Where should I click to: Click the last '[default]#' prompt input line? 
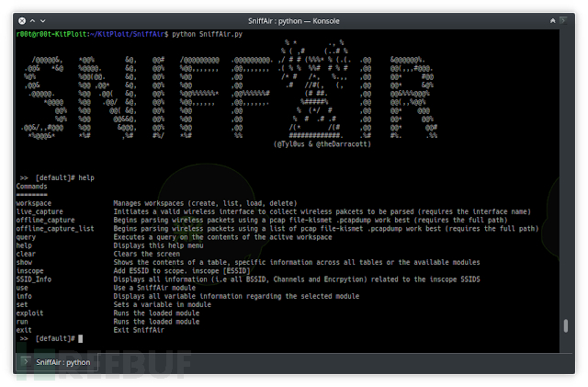coord(51,338)
